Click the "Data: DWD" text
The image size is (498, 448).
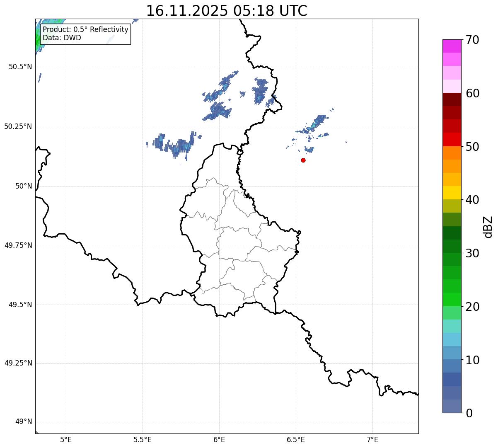tap(62, 38)
